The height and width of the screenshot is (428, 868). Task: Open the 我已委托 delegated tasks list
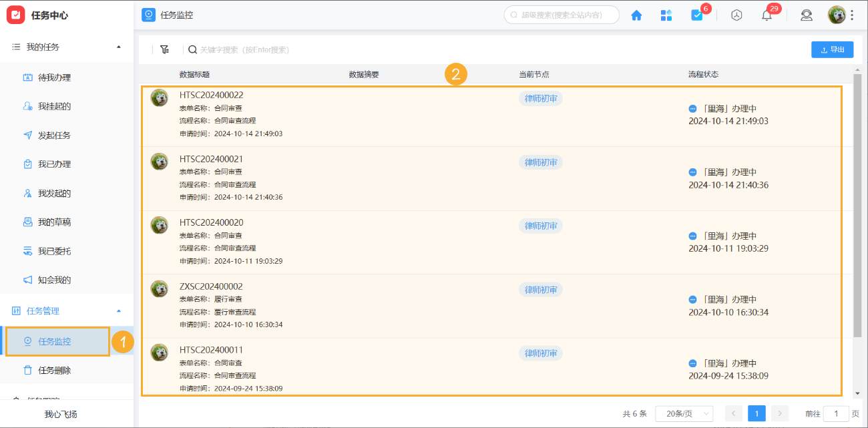[64, 250]
